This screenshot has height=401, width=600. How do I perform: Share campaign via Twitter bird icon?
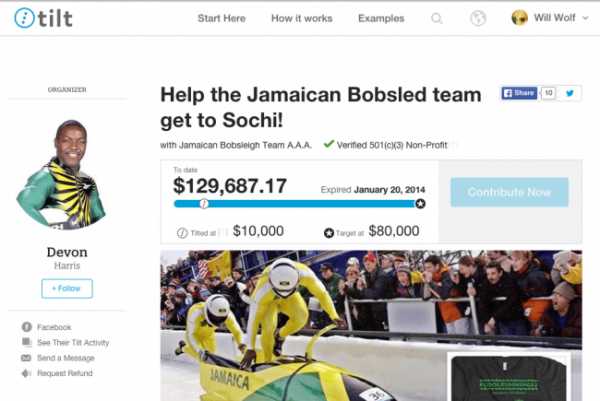(570, 93)
